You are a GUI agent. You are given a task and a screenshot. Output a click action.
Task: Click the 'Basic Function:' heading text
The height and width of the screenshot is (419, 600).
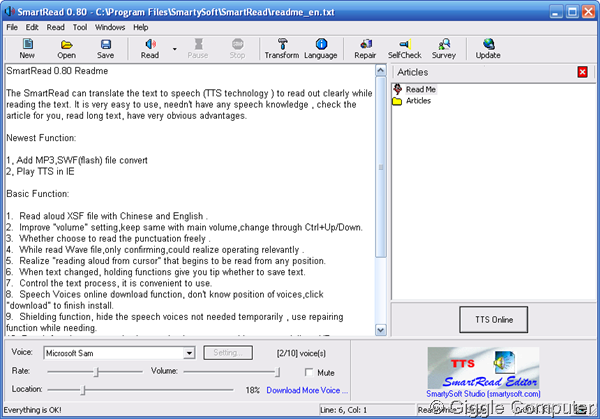point(38,194)
